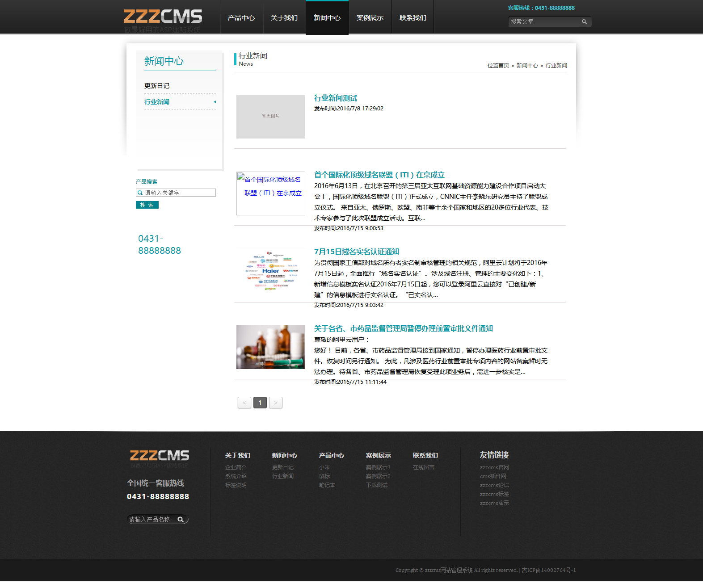The width and height of the screenshot is (703, 588).
Task: Open footer link 行业新闻
Action: coord(283,476)
